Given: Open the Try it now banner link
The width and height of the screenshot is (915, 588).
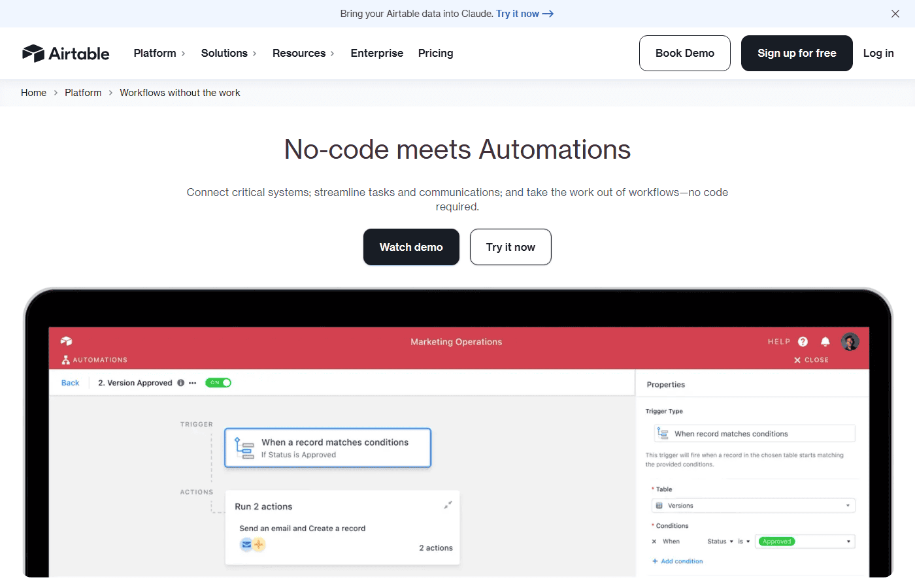Looking at the screenshot, I should (x=525, y=14).
